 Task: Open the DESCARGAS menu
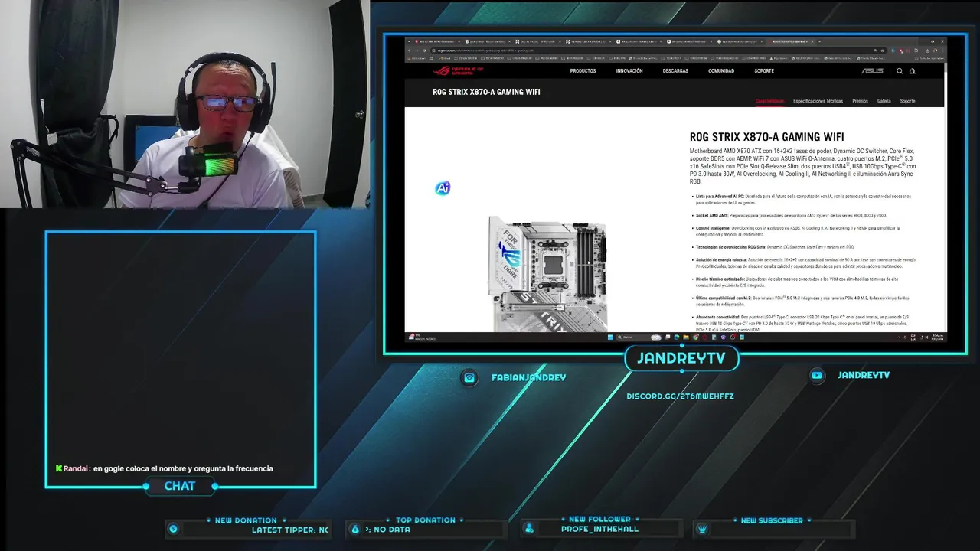tap(675, 71)
